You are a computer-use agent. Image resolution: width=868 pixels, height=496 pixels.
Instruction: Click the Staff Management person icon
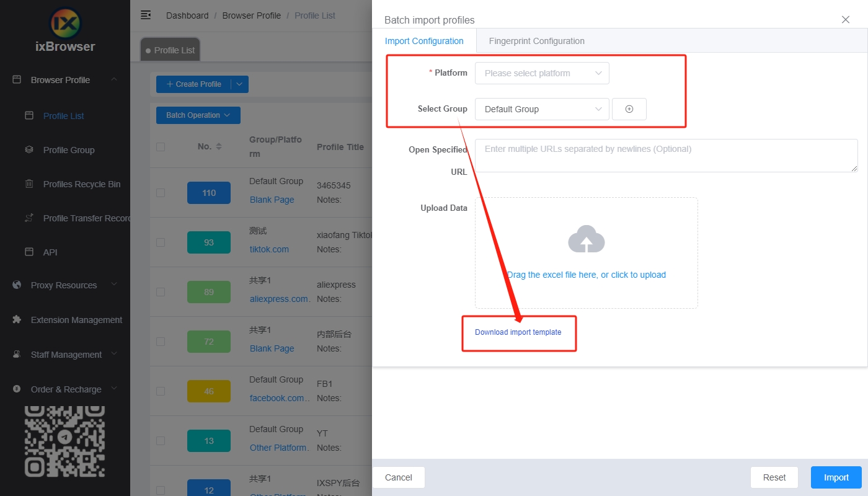point(17,355)
